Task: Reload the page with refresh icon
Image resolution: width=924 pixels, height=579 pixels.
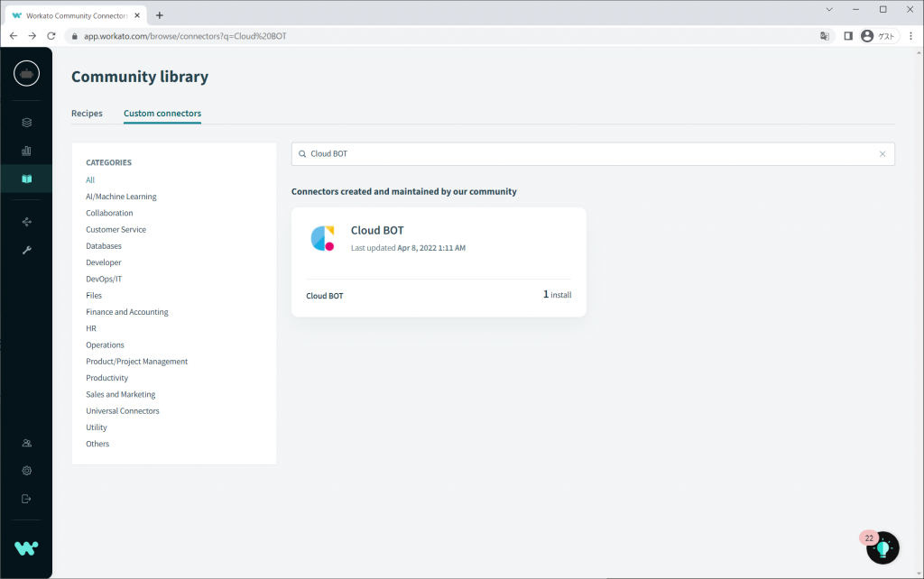Action: point(51,36)
